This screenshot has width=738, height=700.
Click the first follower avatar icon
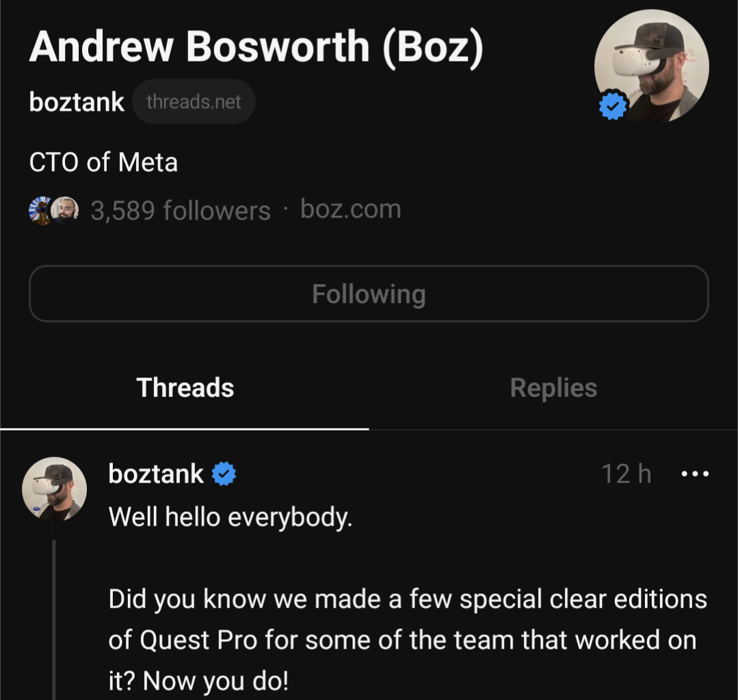point(40,210)
